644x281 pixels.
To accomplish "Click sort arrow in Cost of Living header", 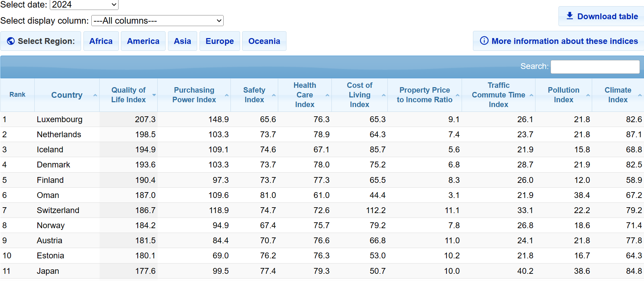I will pyautogui.click(x=384, y=95).
